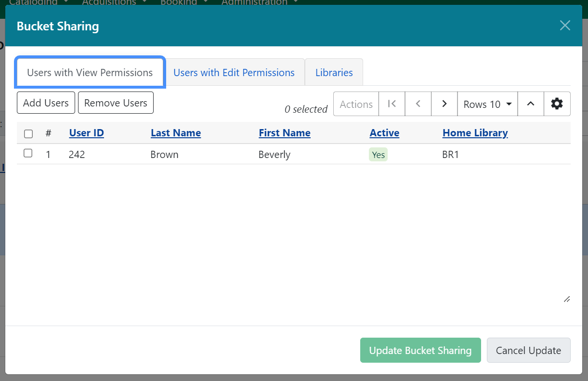Toggle select-all rows checkbox
The height and width of the screenshot is (381, 588).
click(x=28, y=133)
